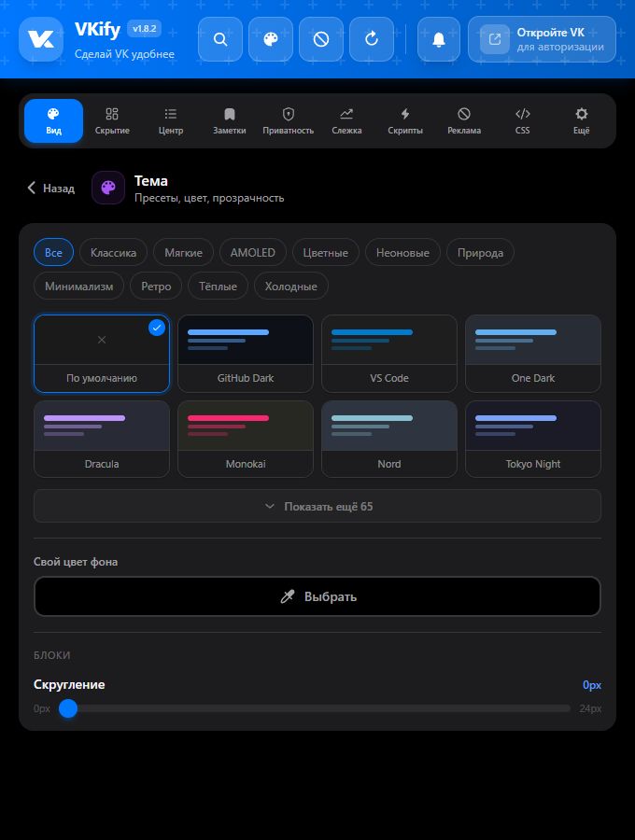Apply the Nord theme preset
635x840 pixels.
pyautogui.click(x=389, y=440)
